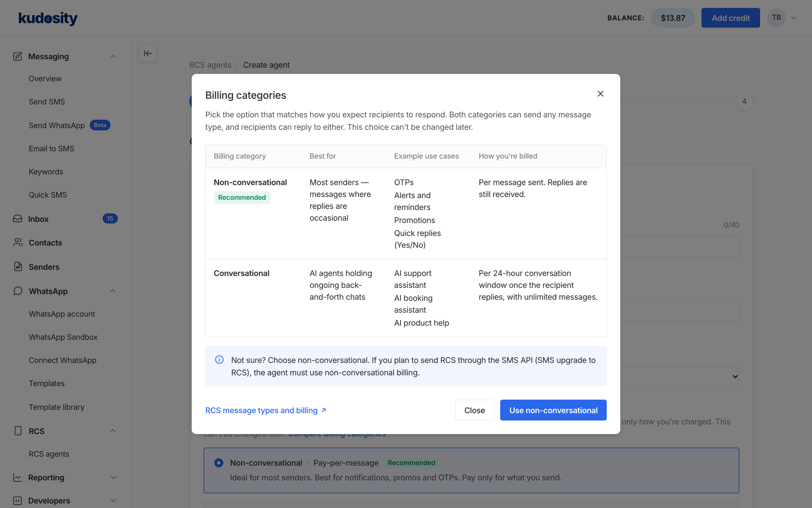Viewport: 812px width, 508px height.
Task: Collapse the RCS section chevron
Action: pos(113,431)
